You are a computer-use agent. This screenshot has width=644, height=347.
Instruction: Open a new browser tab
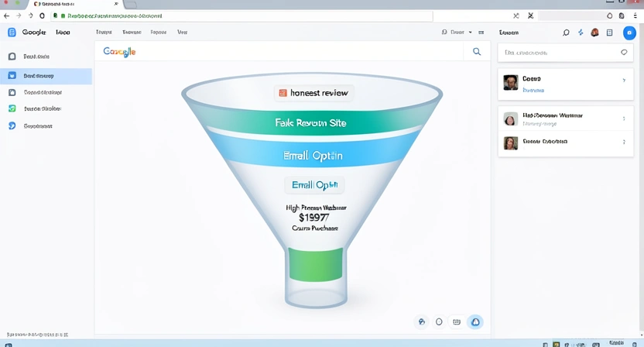point(130,4)
